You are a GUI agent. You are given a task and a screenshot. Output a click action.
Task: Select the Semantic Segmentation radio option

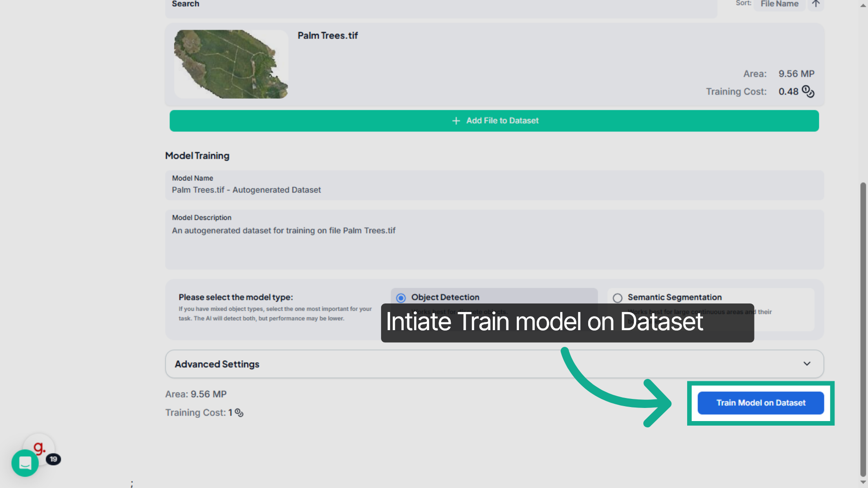(x=618, y=298)
